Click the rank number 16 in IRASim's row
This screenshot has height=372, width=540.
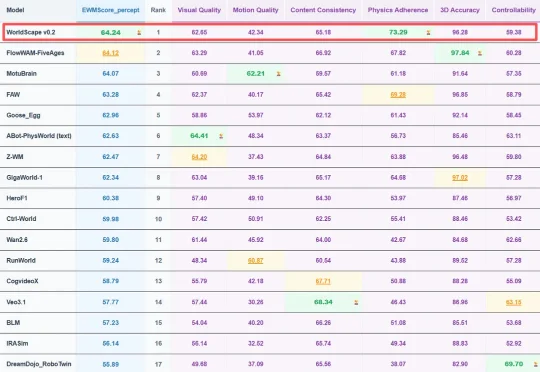tap(158, 344)
